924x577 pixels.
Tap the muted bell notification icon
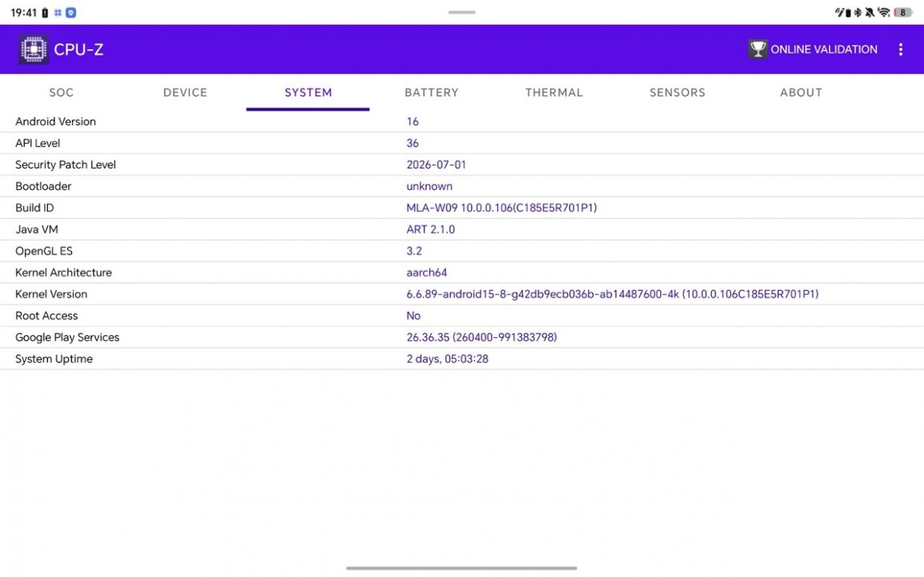click(870, 12)
